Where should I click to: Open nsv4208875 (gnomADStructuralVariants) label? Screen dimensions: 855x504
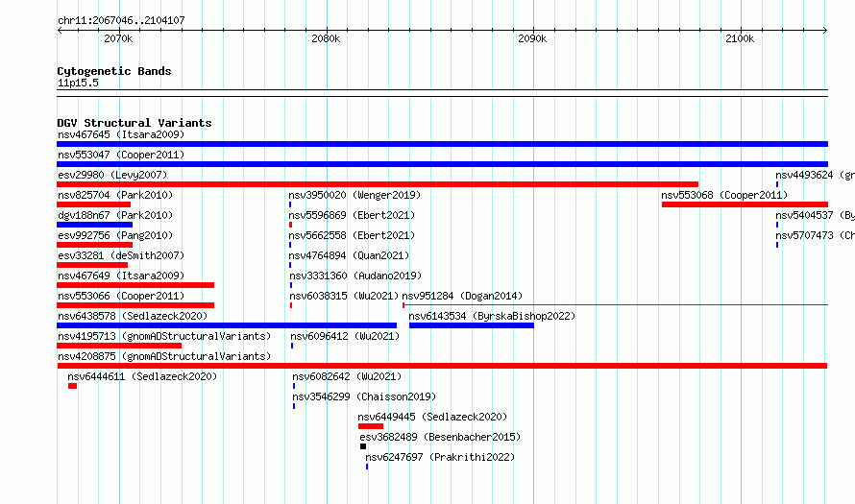[x=164, y=356]
